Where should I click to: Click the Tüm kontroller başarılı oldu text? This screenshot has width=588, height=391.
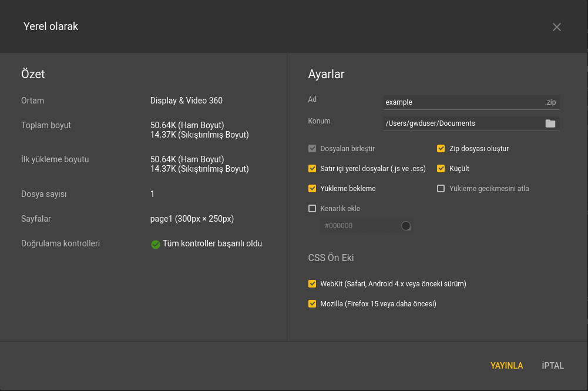(212, 243)
